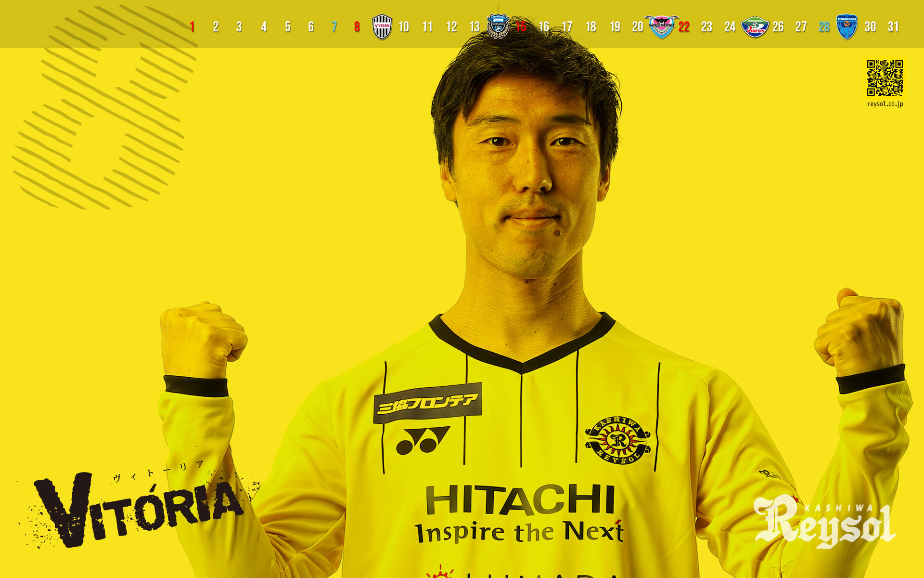
Task: Click the QR code image
Action: coord(885,78)
